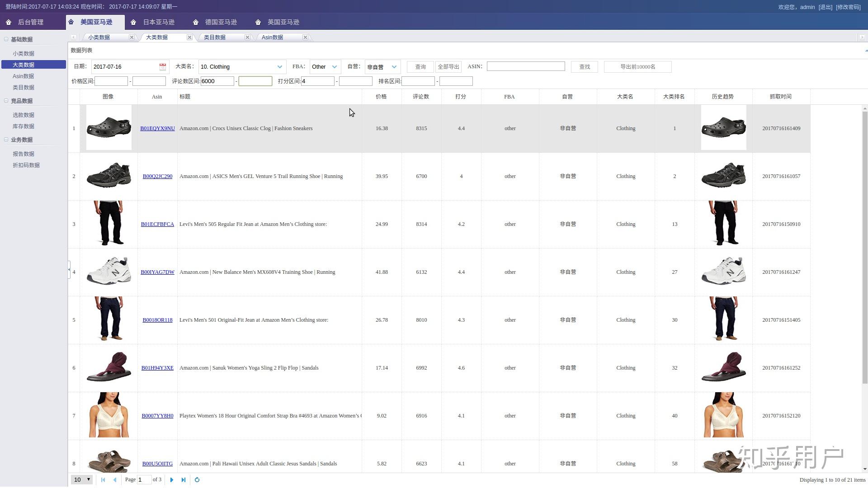Click the ASIN search input field

point(526,66)
